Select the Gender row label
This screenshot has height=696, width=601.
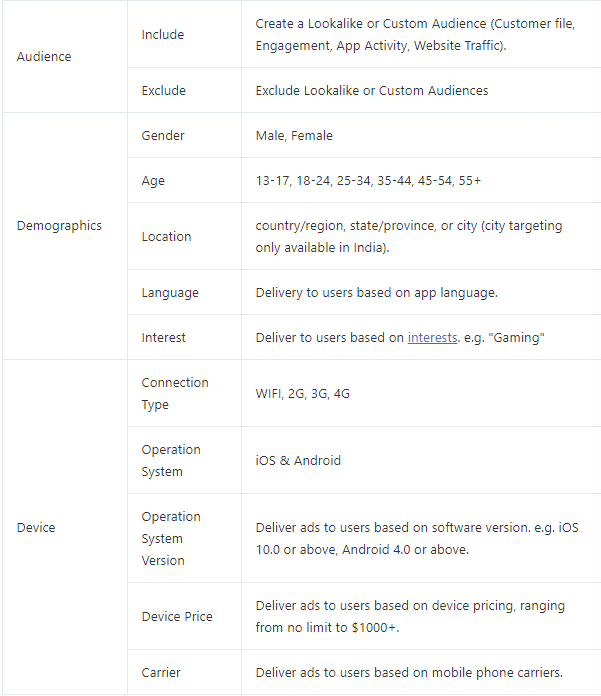tap(163, 136)
